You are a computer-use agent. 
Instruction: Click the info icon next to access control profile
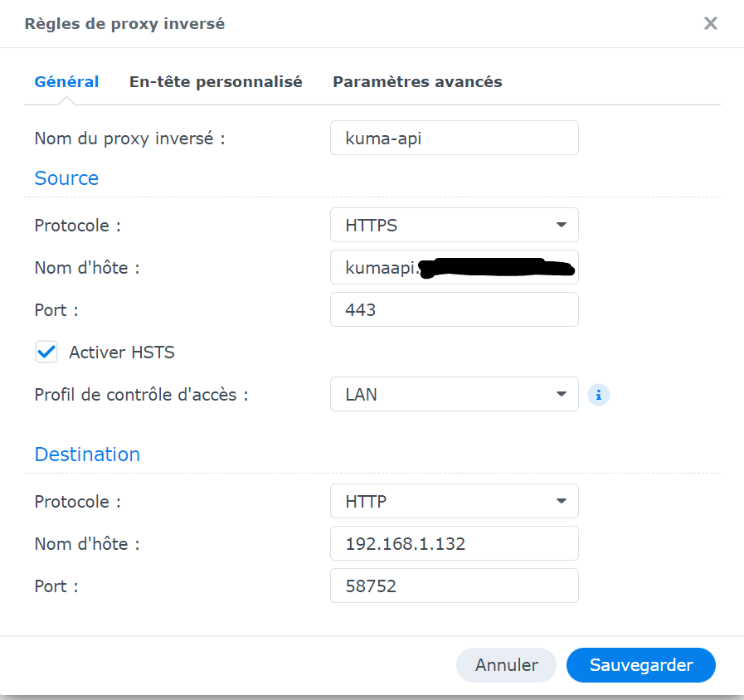(x=599, y=395)
